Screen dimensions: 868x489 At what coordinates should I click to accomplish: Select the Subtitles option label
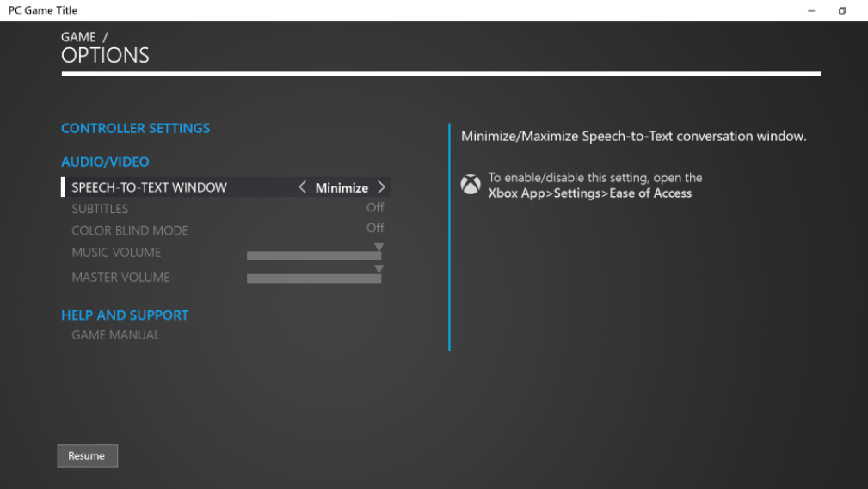click(x=100, y=209)
